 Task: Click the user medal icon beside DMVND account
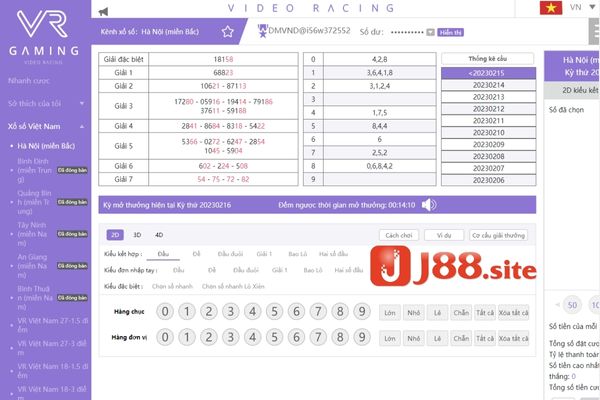coord(264,30)
